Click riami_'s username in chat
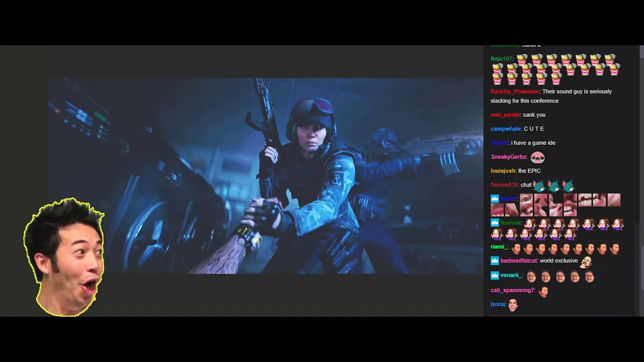This screenshot has width=644, height=362. pyautogui.click(x=498, y=247)
